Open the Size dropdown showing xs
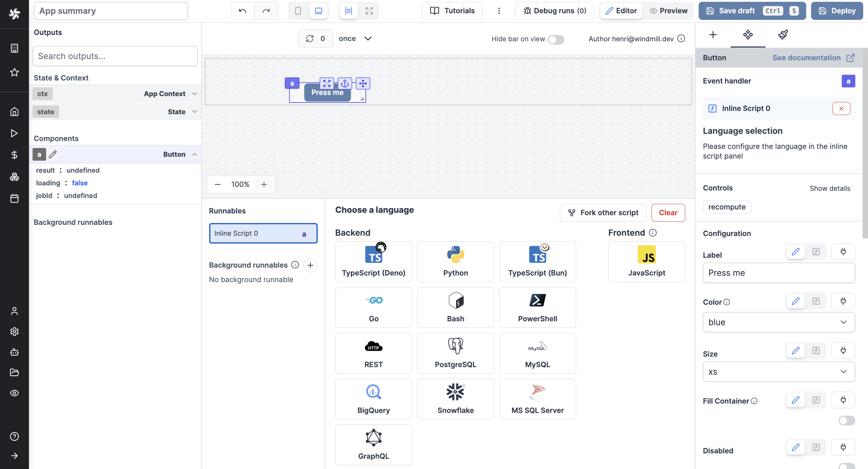 coord(778,372)
